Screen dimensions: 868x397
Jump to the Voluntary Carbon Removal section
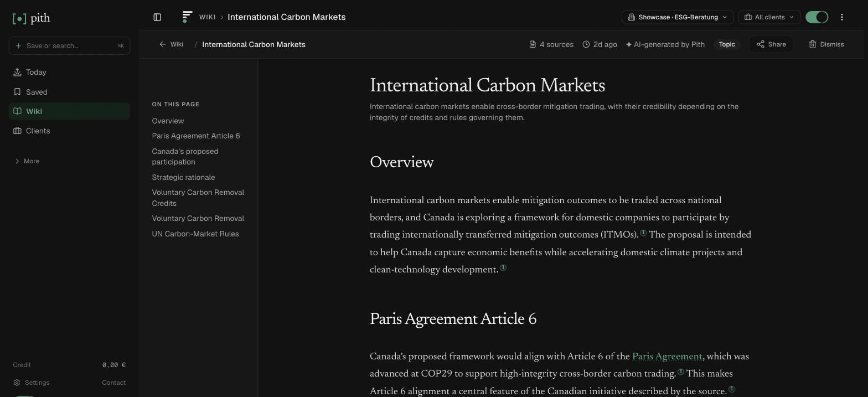(x=198, y=218)
